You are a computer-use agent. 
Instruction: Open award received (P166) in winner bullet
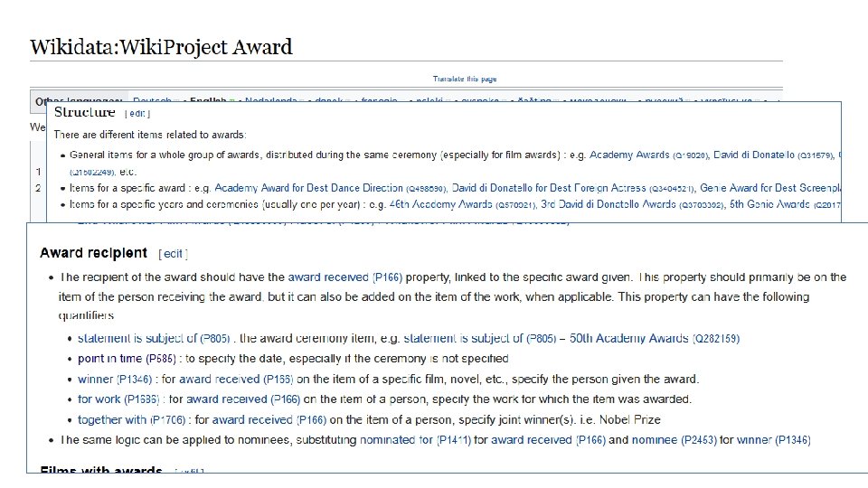point(236,379)
